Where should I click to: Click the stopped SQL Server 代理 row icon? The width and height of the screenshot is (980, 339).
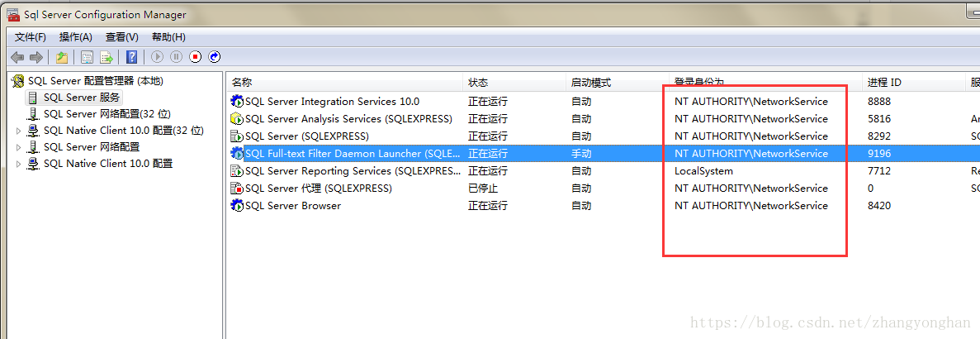click(x=237, y=189)
